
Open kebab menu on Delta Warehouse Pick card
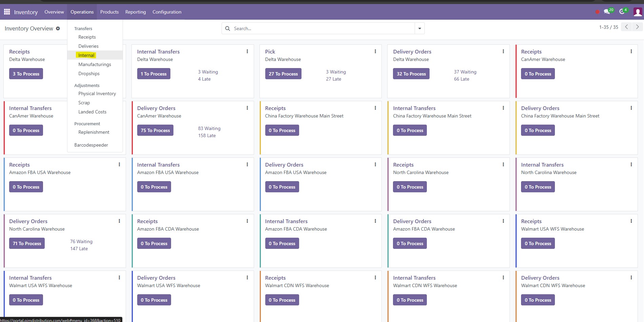tap(375, 51)
